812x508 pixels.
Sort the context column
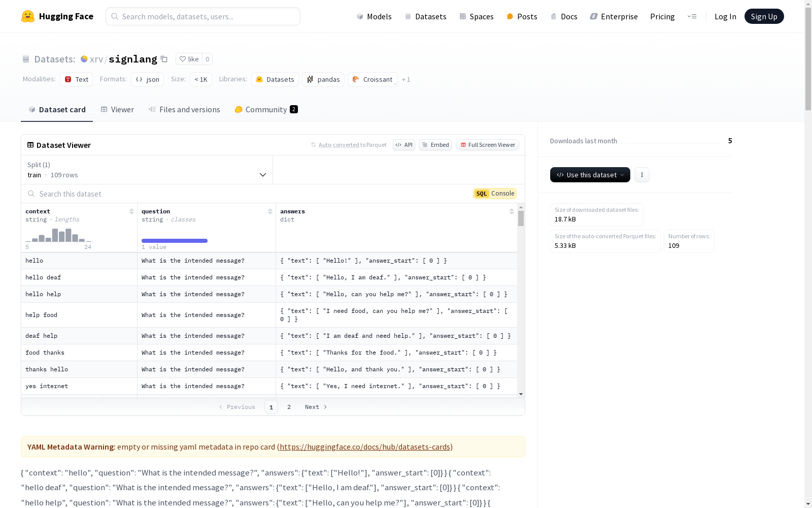point(131,211)
